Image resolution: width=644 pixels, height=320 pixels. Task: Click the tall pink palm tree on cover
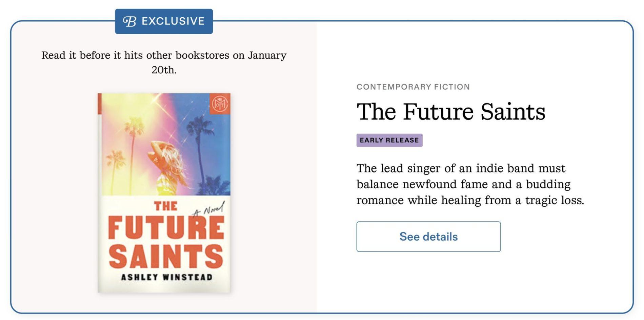pyautogui.click(x=133, y=143)
